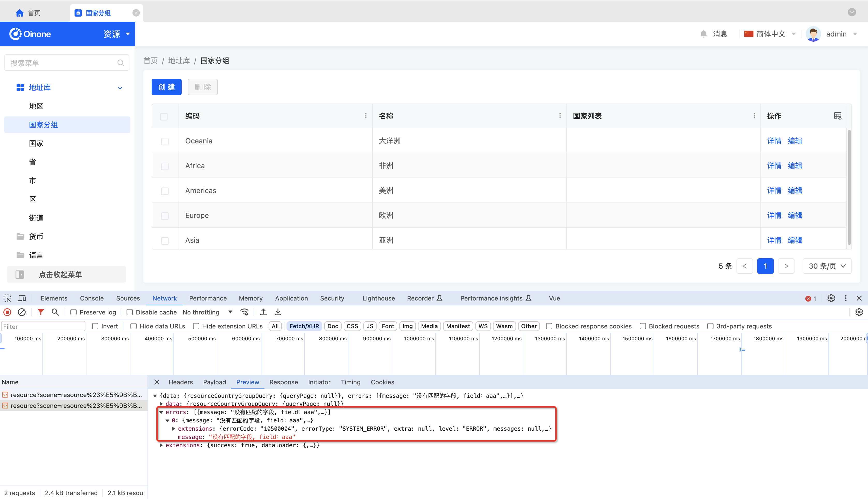Click the table column settings icon
Screen dimensions: 868x499
click(837, 116)
